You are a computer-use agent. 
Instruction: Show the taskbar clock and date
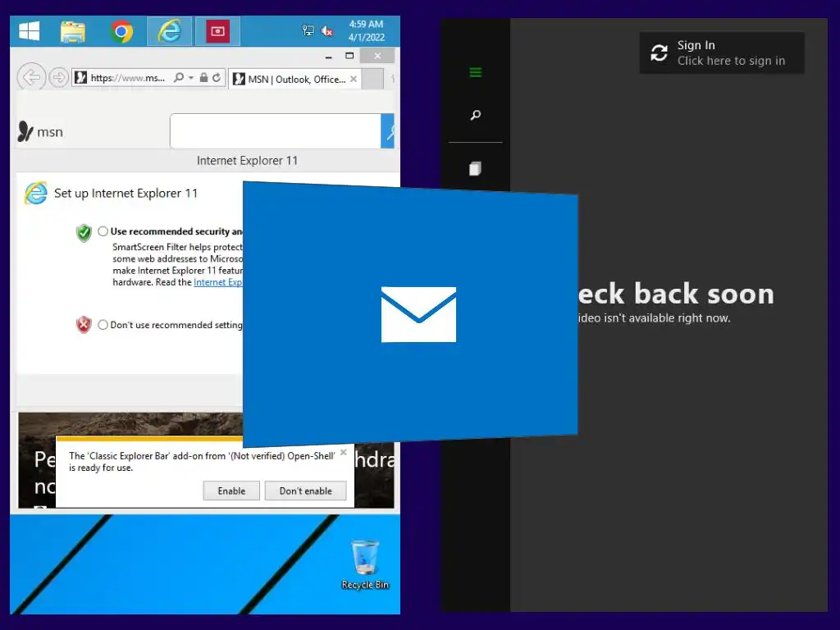pyautogui.click(x=367, y=31)
